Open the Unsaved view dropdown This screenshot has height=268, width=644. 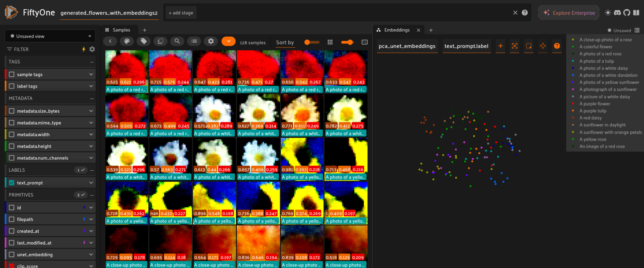(x=50, y=36)
